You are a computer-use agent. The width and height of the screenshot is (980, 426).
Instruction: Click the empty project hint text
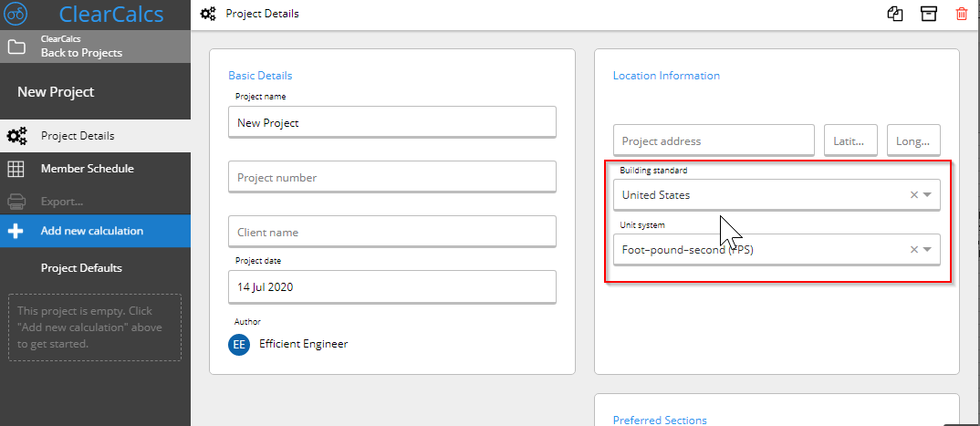pyautogui.click(x=90, y=327)
